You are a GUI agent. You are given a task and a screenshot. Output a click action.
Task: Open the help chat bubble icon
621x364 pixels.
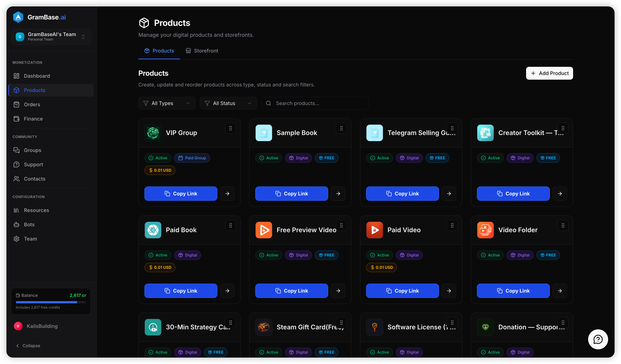[x=598, y=339]
